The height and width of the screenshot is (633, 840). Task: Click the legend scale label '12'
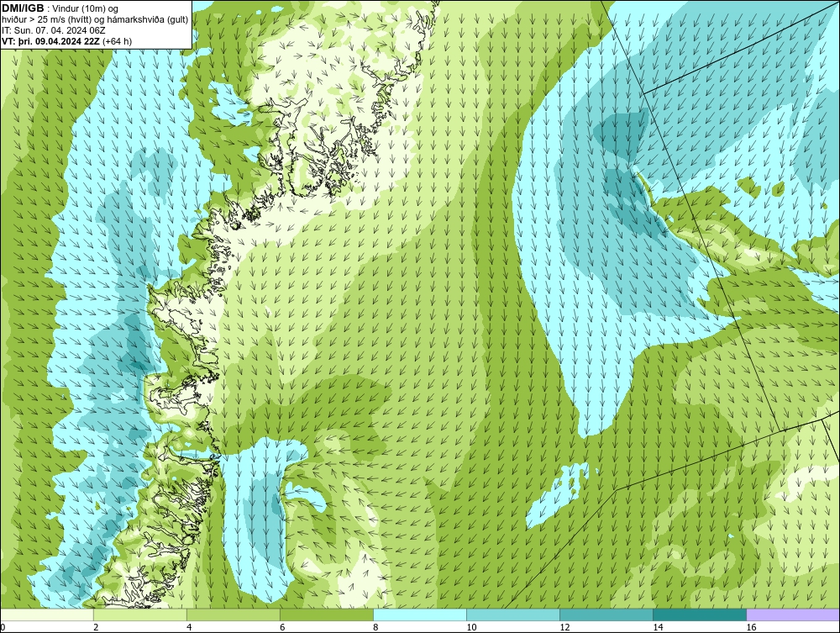564,627
